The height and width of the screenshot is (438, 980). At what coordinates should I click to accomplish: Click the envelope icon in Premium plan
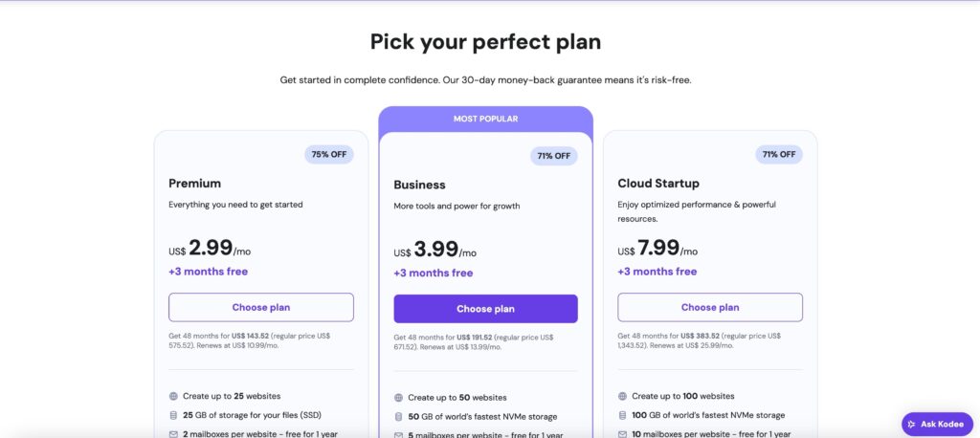173,433
